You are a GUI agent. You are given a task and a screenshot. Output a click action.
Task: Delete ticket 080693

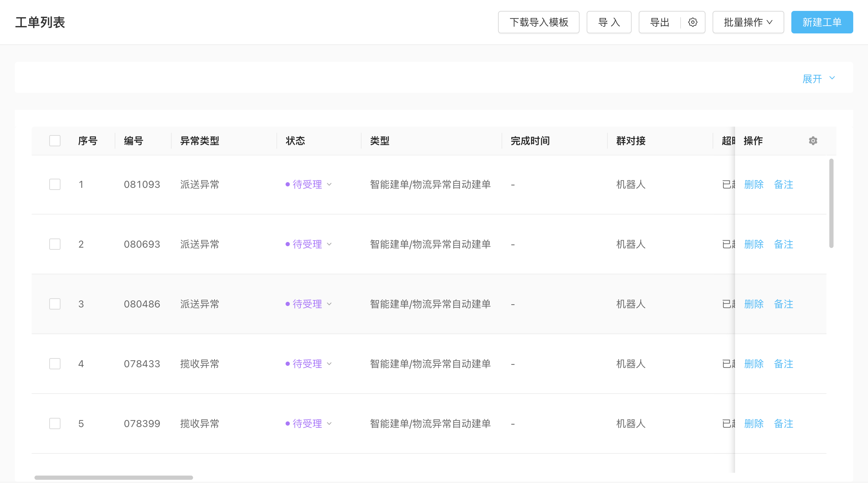754,244
